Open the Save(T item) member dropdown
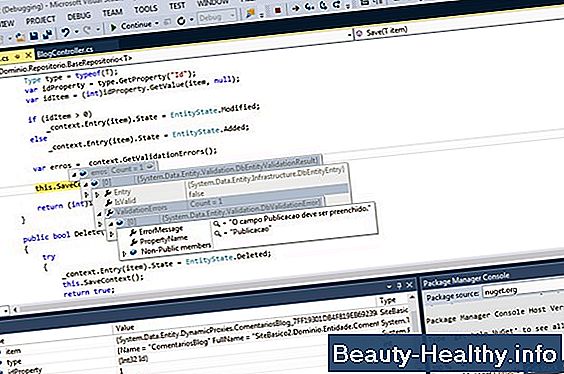 pos(387,31)
